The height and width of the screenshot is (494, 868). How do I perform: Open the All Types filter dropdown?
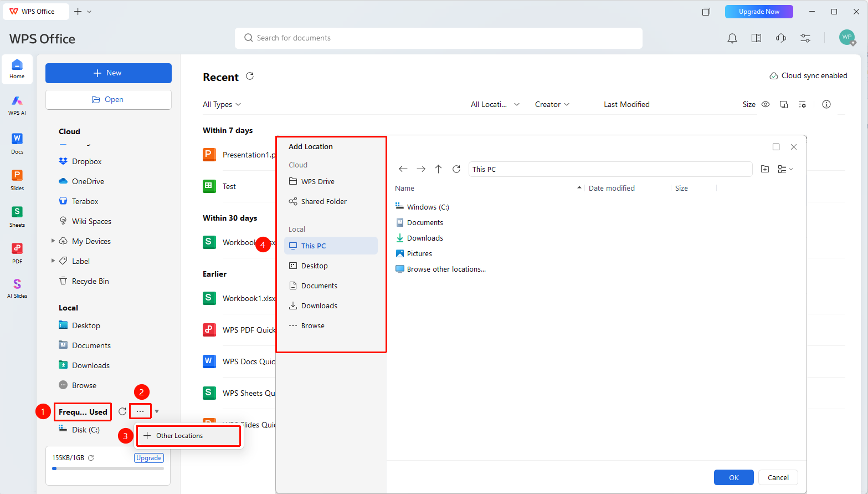222,104
